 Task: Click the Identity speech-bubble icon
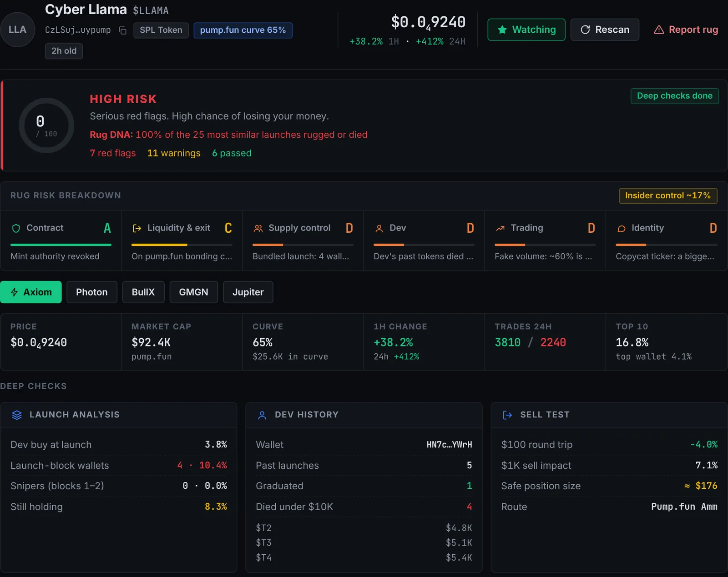pyautogui.click(x=621, y=228)
